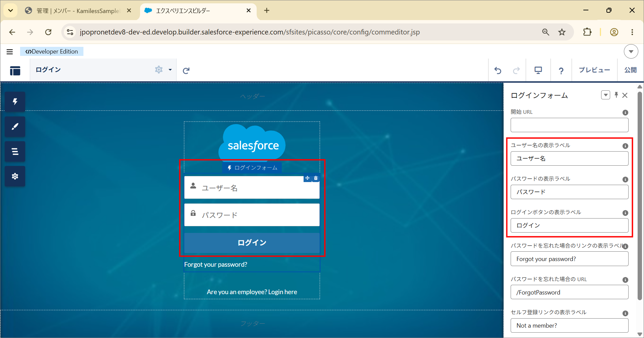The image size is (644, 338).
Task: Click the 開始 URL input field
Action: tap(569, 125)
